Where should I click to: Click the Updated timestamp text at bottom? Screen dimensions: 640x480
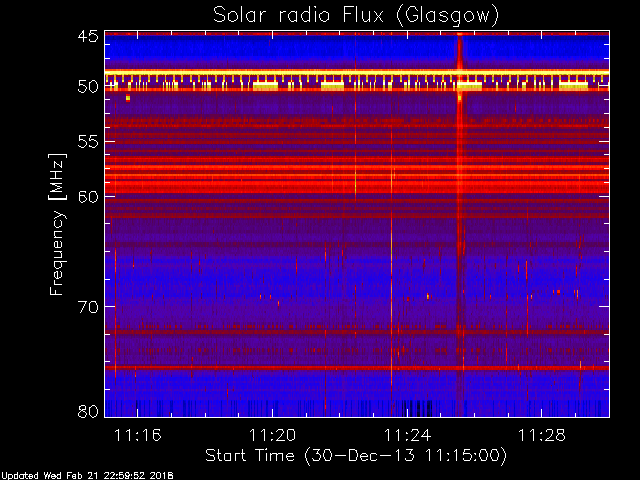[87, 476]
